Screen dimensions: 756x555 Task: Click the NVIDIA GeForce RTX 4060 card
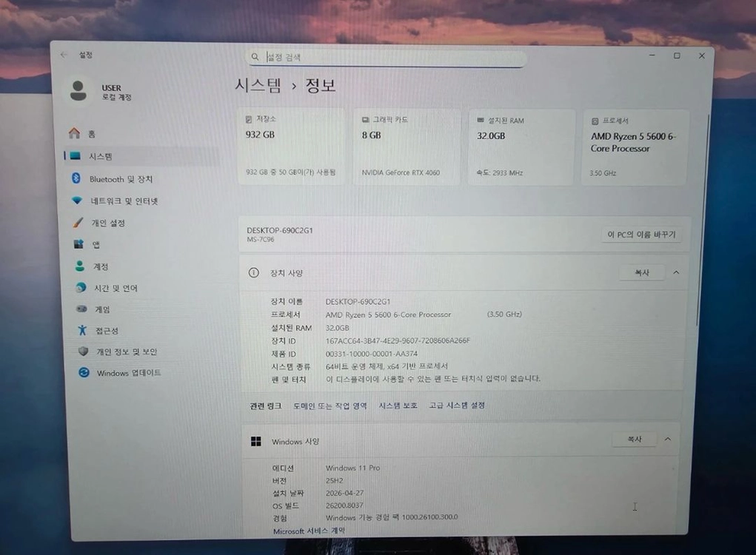407,147
